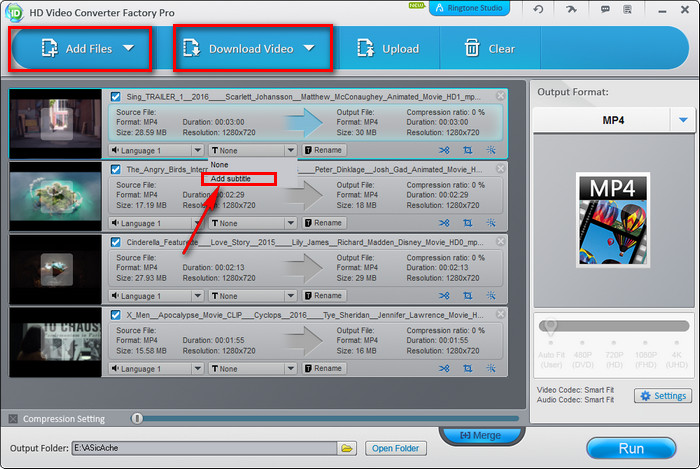Open the feedback chat bubble icon
Viewport: 700px width, 469px height.
click(605, 9)
